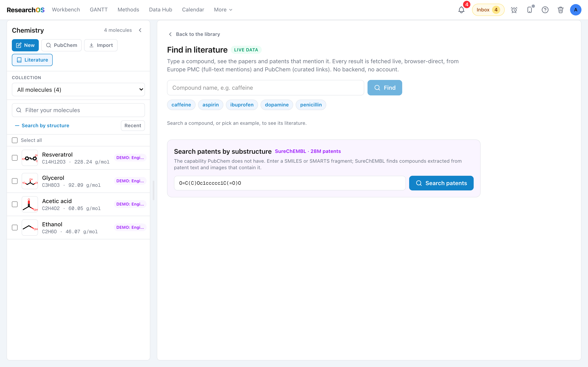The image size is (588, 367).
Task: Open the alarm clock reminders icon
Action: coord(514,10)
